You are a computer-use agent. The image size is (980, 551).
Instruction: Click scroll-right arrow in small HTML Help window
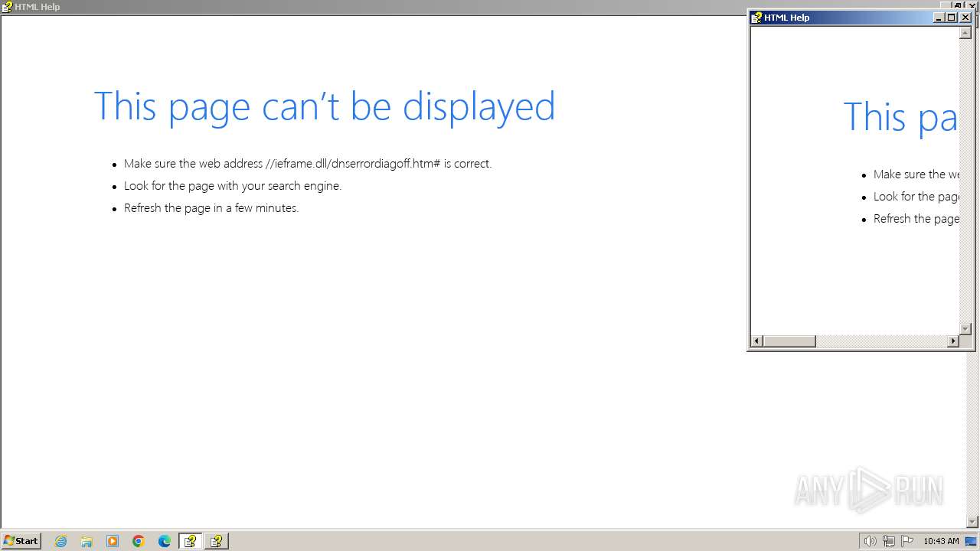coord(953,341)
